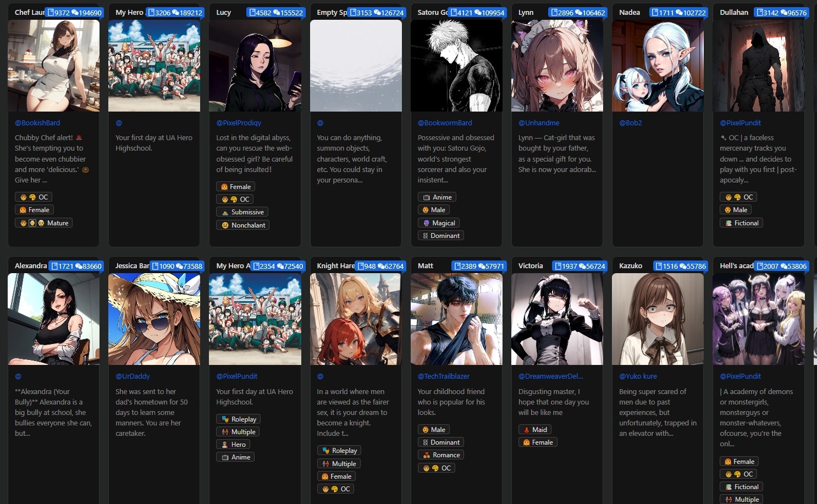Select the Fictional tag on Dullahan's card
Screen dimensions: 817x504
coord(741,223)
